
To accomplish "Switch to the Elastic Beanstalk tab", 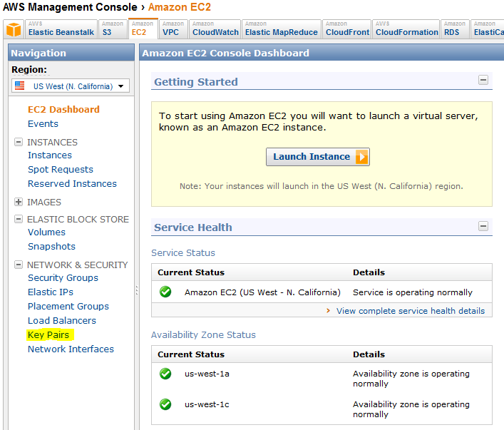I will 61,29.
